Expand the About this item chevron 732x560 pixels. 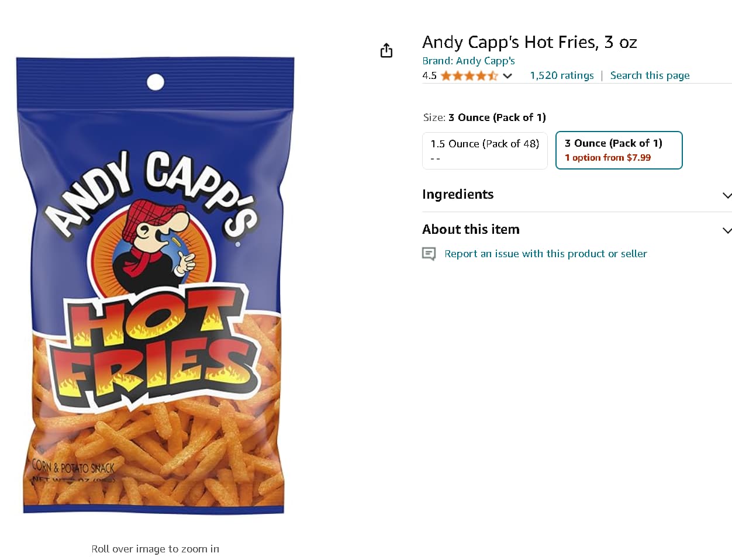(x=727, y=230)
